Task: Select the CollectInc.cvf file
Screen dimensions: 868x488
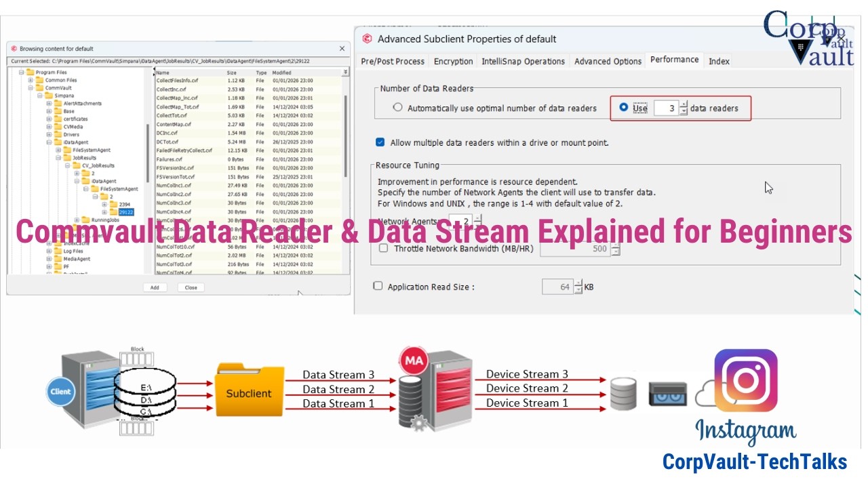Action: (248, 89)
